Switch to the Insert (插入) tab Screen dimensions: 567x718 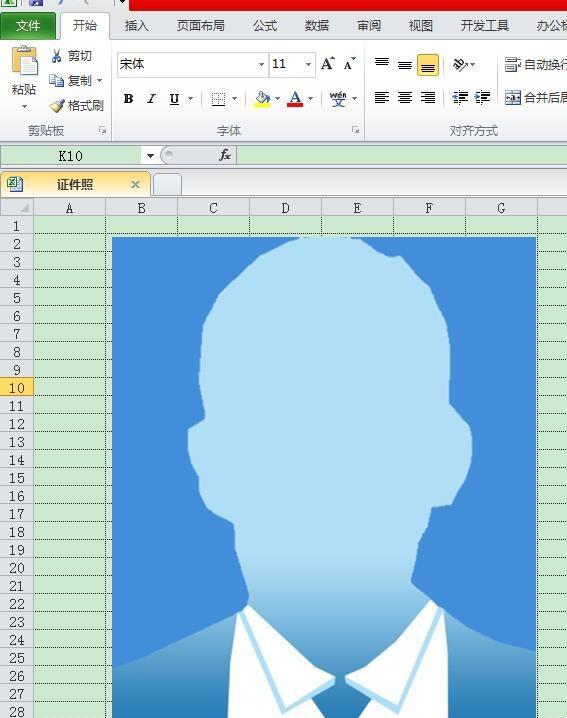[136, 26]
